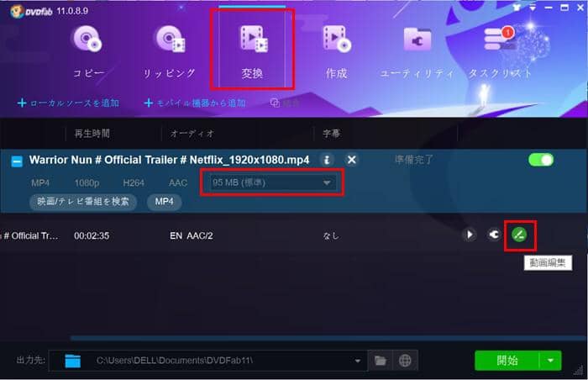Open the 作成 (Creator) module

tap(336, 52)
